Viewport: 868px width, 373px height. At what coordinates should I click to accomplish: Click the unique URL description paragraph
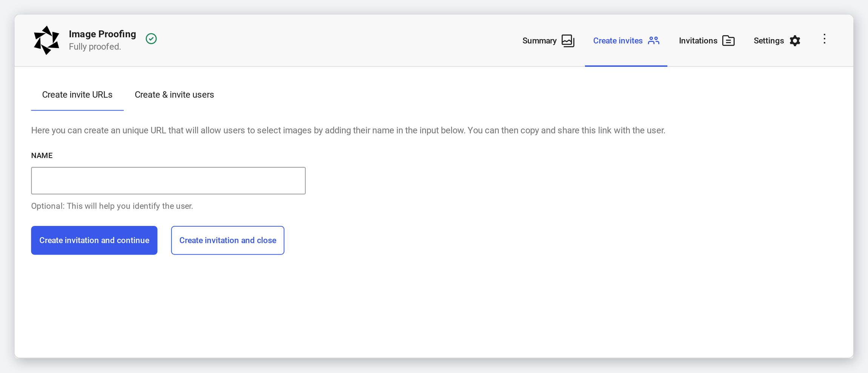(x=348, y=130)
